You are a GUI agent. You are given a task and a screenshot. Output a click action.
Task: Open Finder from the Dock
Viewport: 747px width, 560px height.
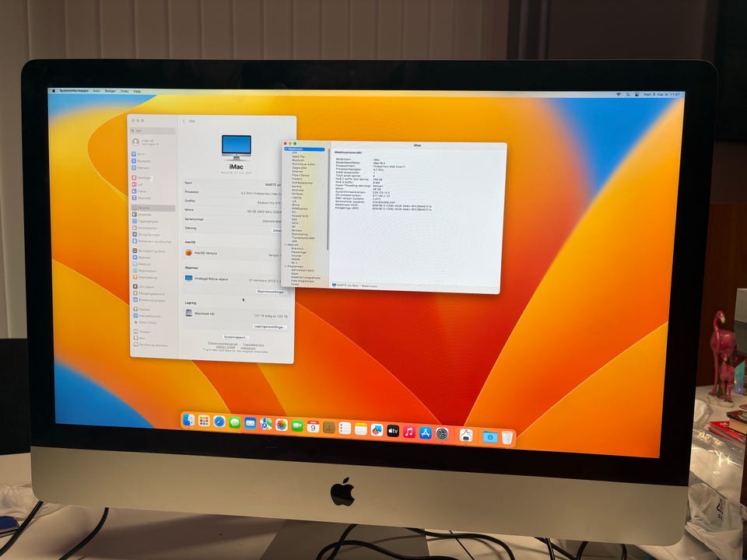pos(188,420)
